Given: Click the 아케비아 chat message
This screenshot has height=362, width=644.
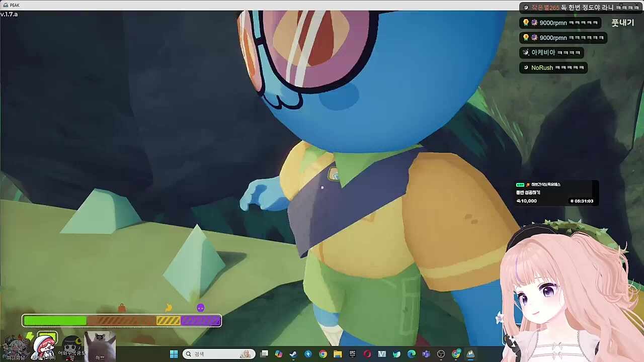Looking at the screenshot, I should tap(551, 52).
